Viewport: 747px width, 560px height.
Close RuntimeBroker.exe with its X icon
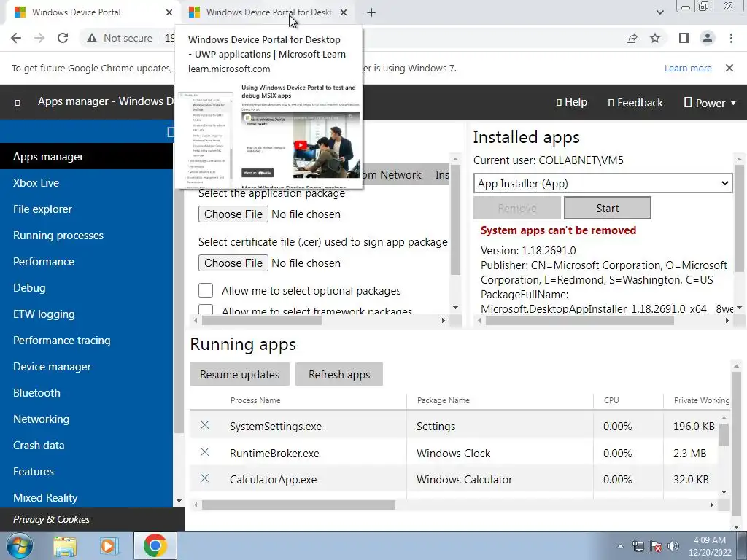205,451
